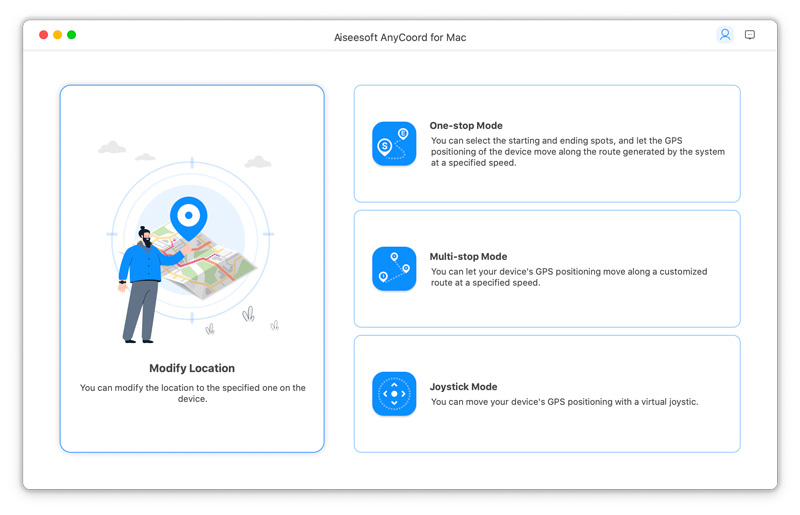The image size is (800, 515).
Task: Click the One-stop Mode description text
Action: tap(577, 151)
